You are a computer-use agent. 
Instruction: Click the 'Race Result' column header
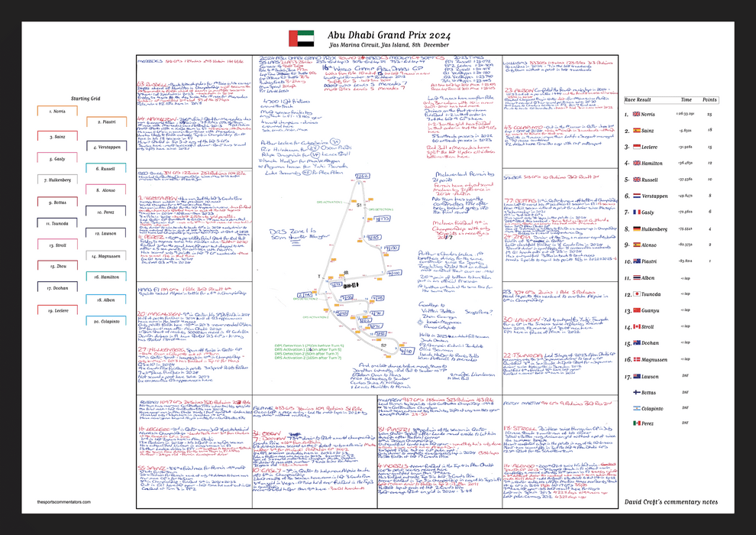click(x=637, y=99)
